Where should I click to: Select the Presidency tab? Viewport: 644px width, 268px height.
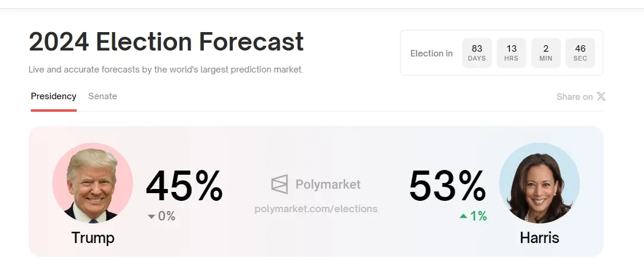tap(53, 96)
